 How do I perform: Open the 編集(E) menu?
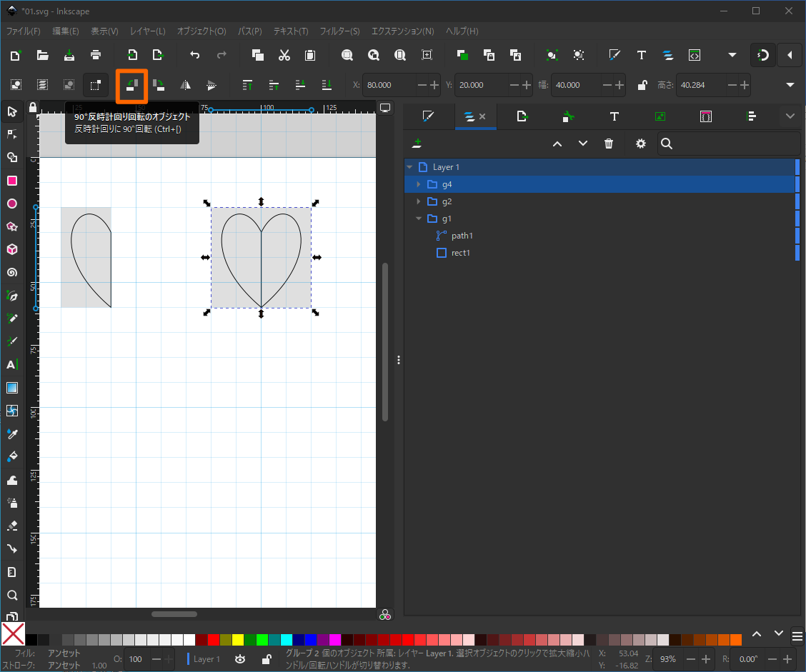(66, 31)
